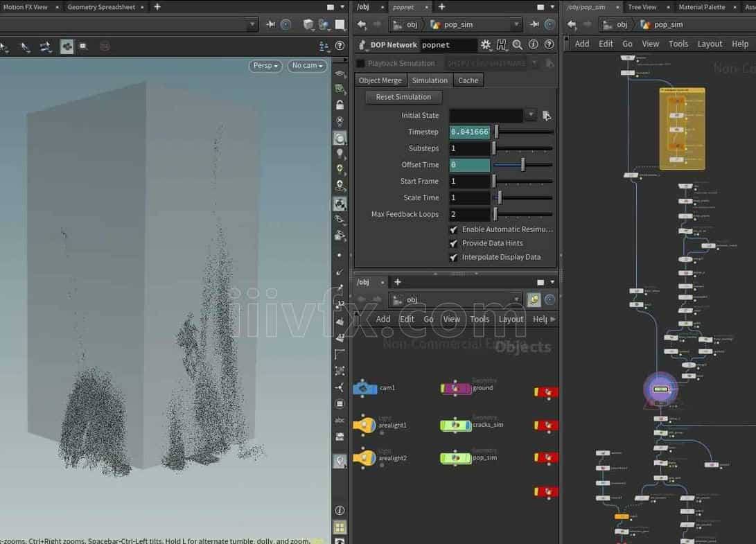Click the display options icon left of viewport help
The height and width of the screenshot is (544, 756).
pyautogui.click(x=324, y=46)
